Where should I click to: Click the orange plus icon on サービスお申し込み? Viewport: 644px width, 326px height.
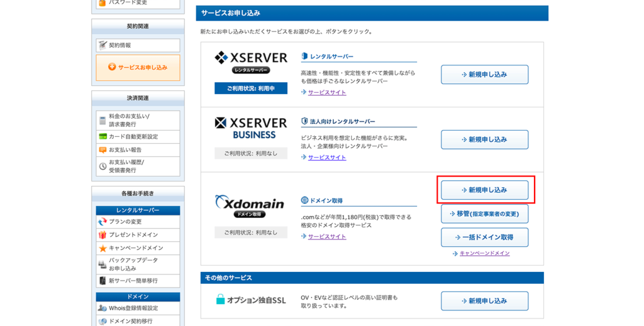pos(112,67)
